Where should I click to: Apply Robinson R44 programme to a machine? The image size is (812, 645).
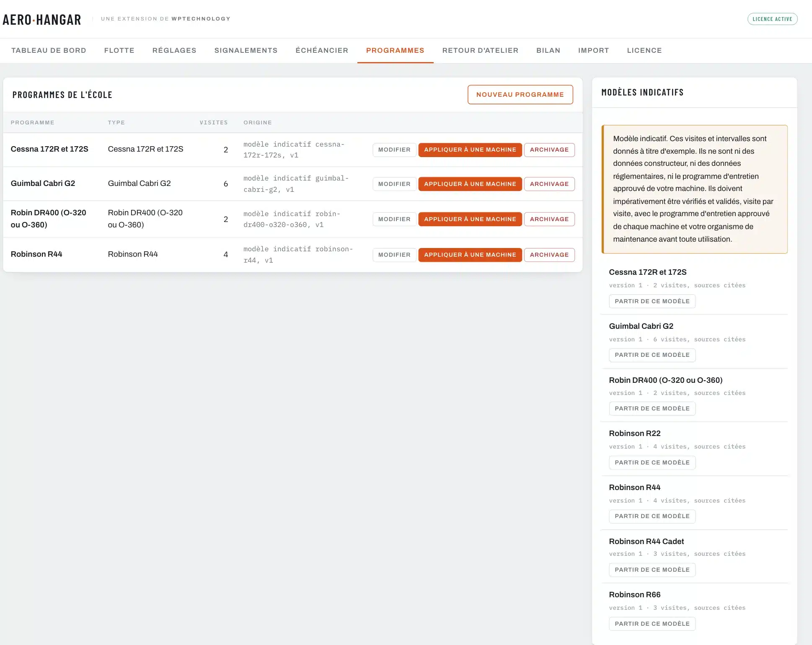click(x=470, y=255)
